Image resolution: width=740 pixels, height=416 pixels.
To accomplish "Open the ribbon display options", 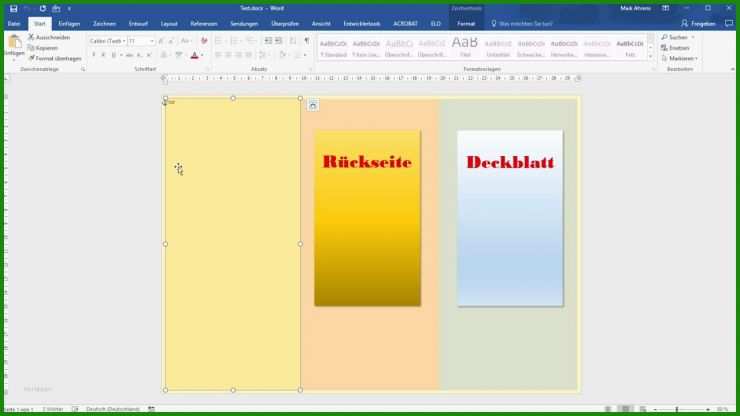I will click(x=665, y=8).
